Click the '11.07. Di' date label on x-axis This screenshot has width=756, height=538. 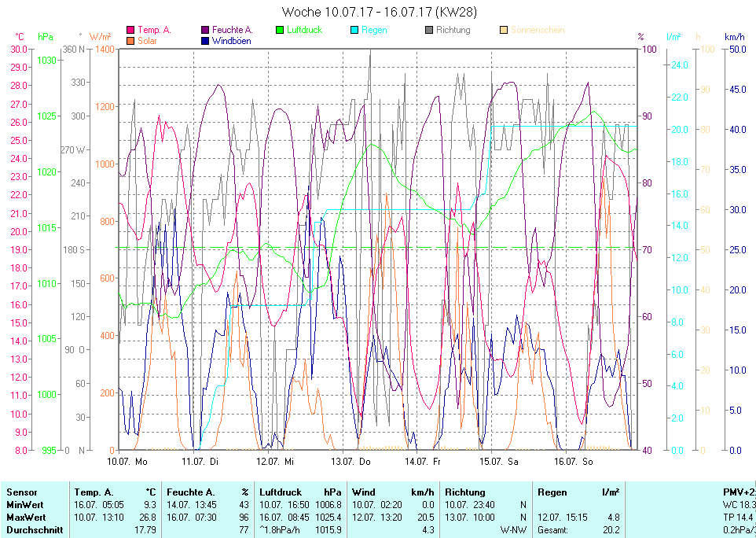[200, 462]
